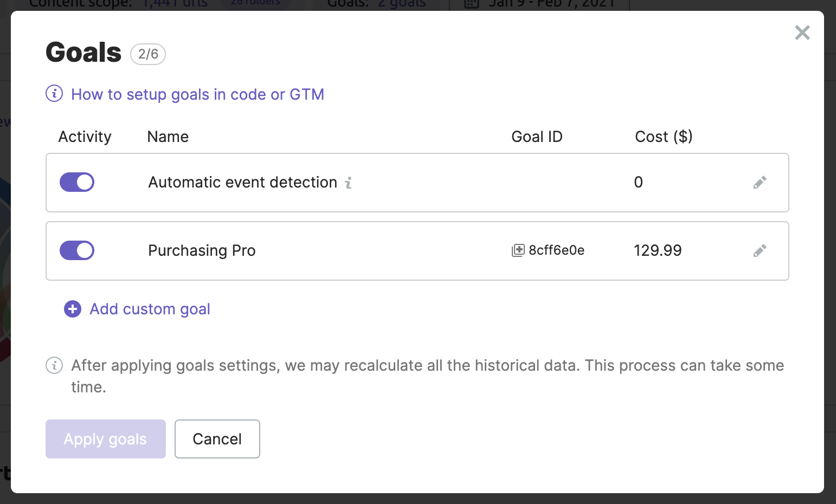Select the Add custom goal link
This screenshot has height=504, width=836.
(150, 309)
